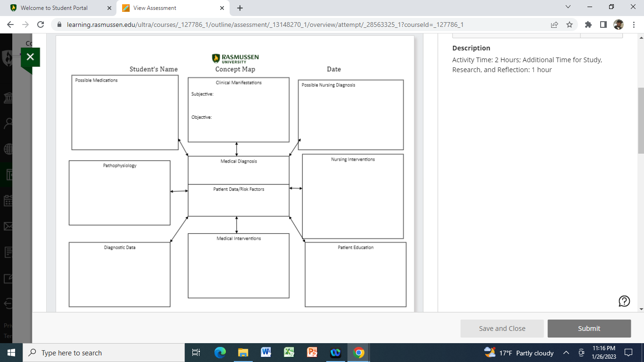Click the taskbar search box
The width and height of the screenshot is (644, 362).
tap(104, 353)
